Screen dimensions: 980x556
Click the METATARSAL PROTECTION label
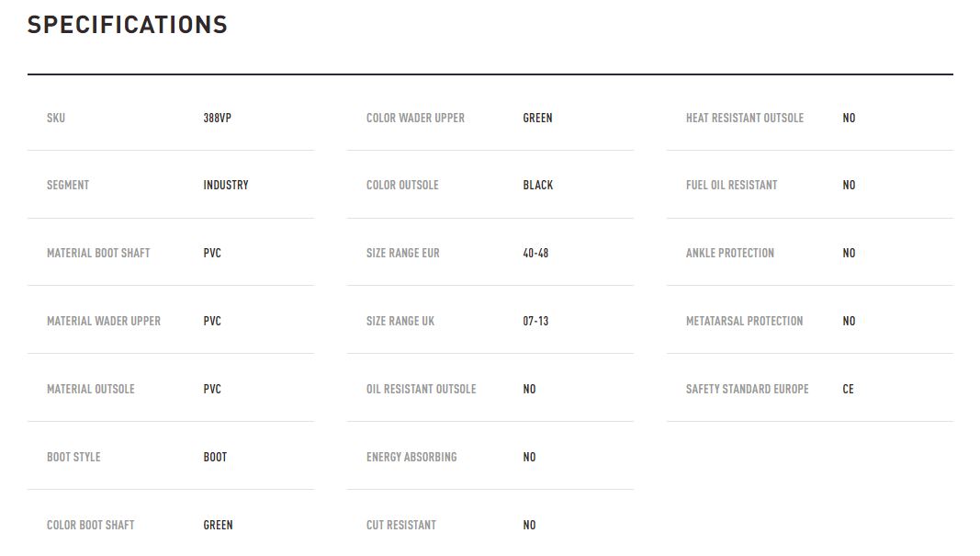[x=744, y=321]
